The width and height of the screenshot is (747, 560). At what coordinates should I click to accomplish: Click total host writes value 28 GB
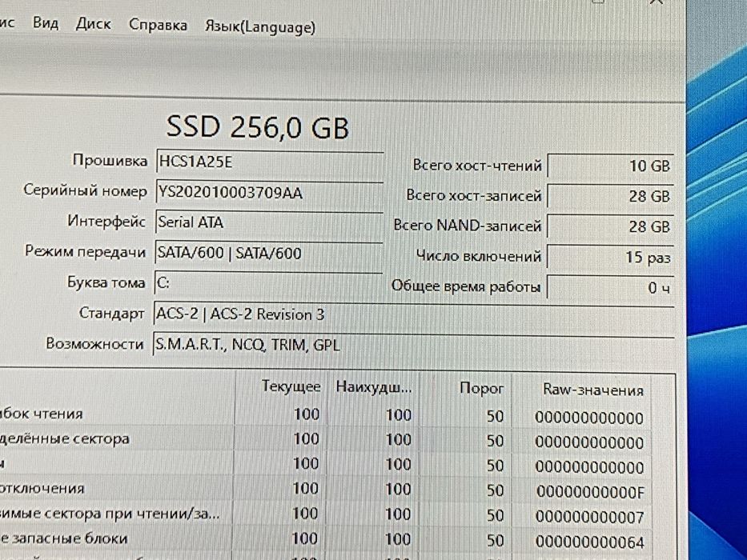(610, 196)
